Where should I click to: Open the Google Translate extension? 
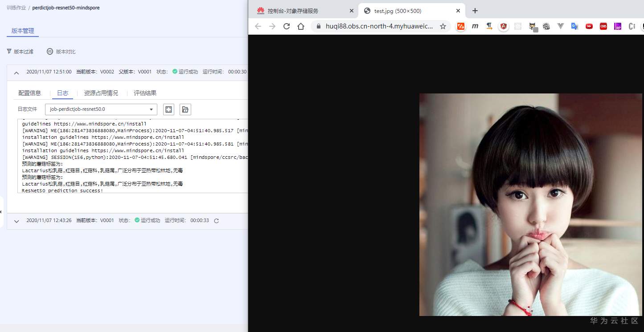click(x=574, y=26)
